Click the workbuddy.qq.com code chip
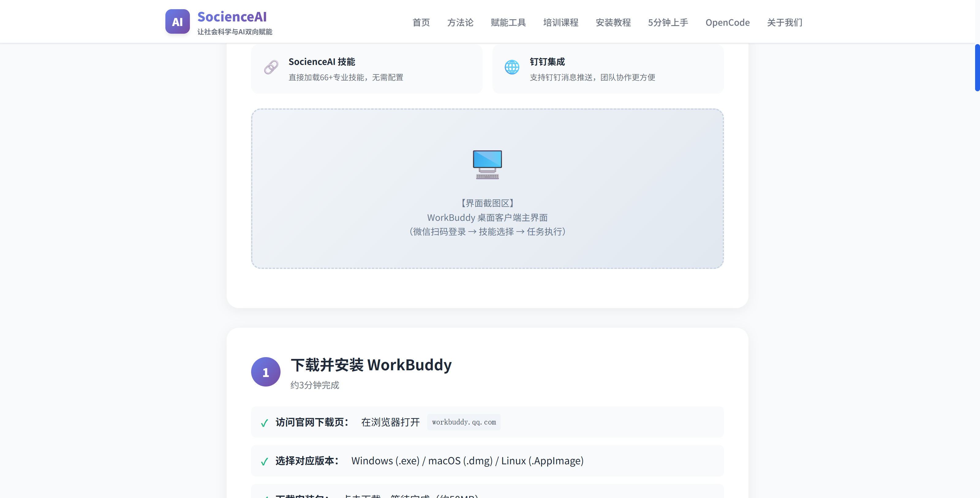The height and width of the screenshot is (498, 980). (463, 422)
